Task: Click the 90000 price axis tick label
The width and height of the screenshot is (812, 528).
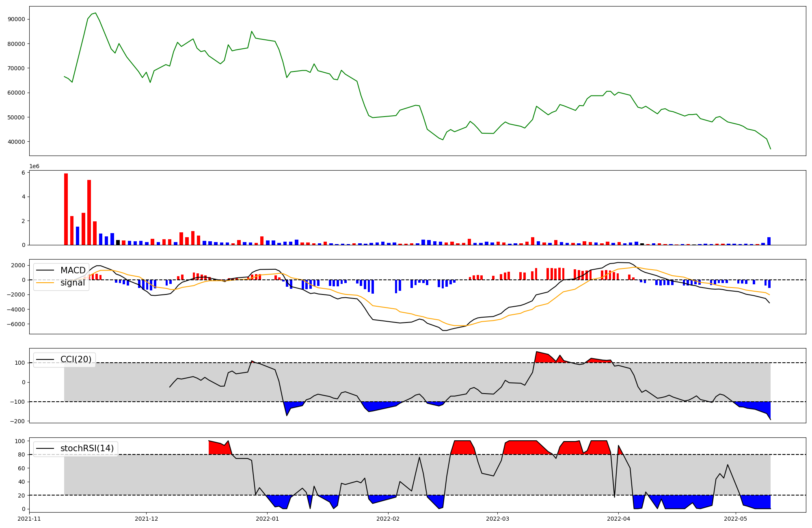Action: click(16, 19)
